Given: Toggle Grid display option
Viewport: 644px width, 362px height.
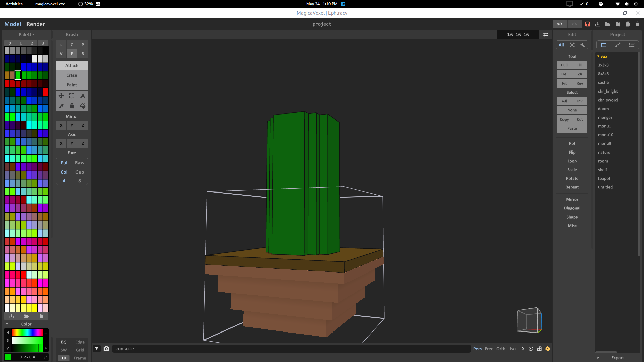Looking at the screenshot, I should [x=80, y=350].
